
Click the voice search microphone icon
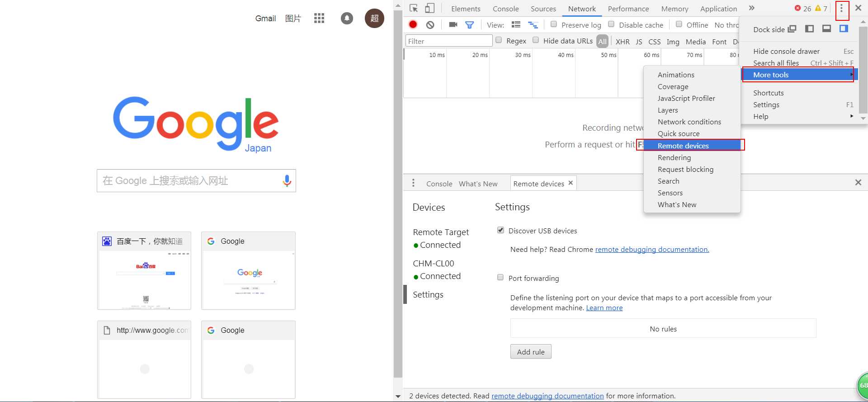[x=287, y=181]
